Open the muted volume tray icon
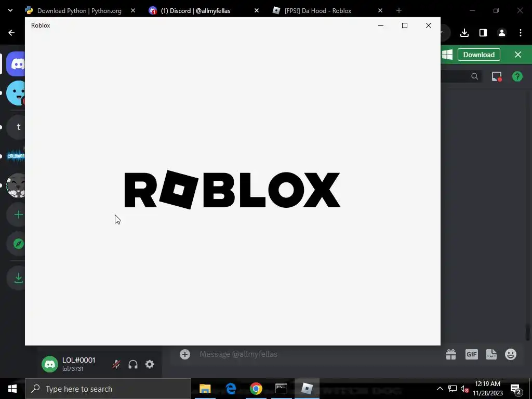532x399 pixels. coord(465,389)
